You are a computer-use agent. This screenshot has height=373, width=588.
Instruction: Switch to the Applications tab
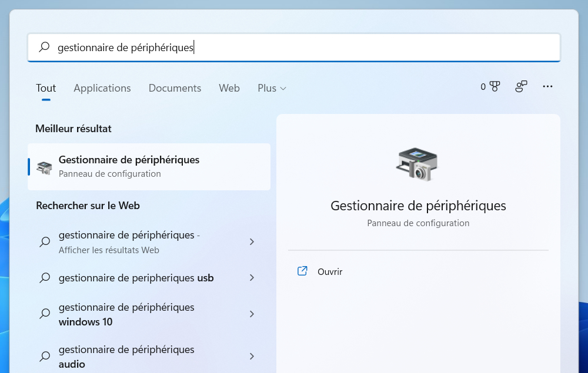[x=102, y=88]
